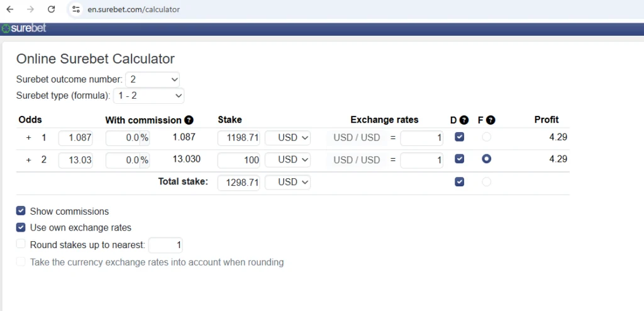This screenshot has width=644, height=311.
Task: Click the row 2 exchange rate field
Action: pyautogui.click(x=422, y=160)
